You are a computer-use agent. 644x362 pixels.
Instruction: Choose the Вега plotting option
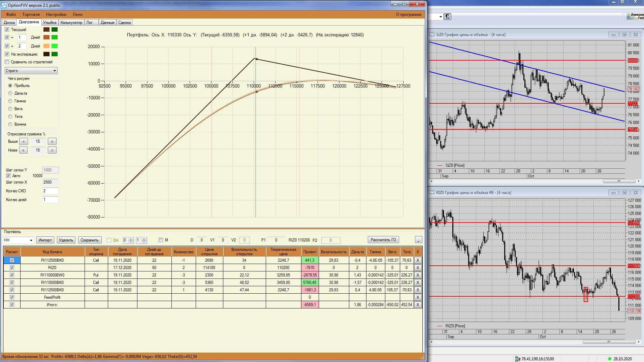(x=10, y=109)
